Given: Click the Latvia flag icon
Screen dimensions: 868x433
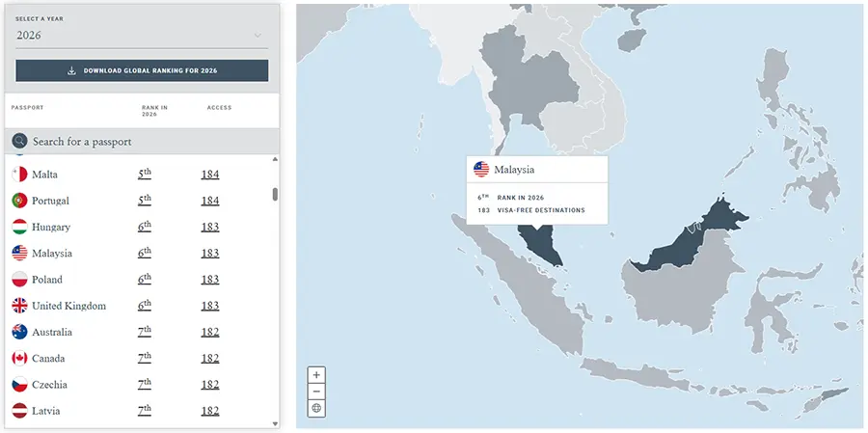Looking at the screenshot, I should pyautogui.click(x=19, y=411).
